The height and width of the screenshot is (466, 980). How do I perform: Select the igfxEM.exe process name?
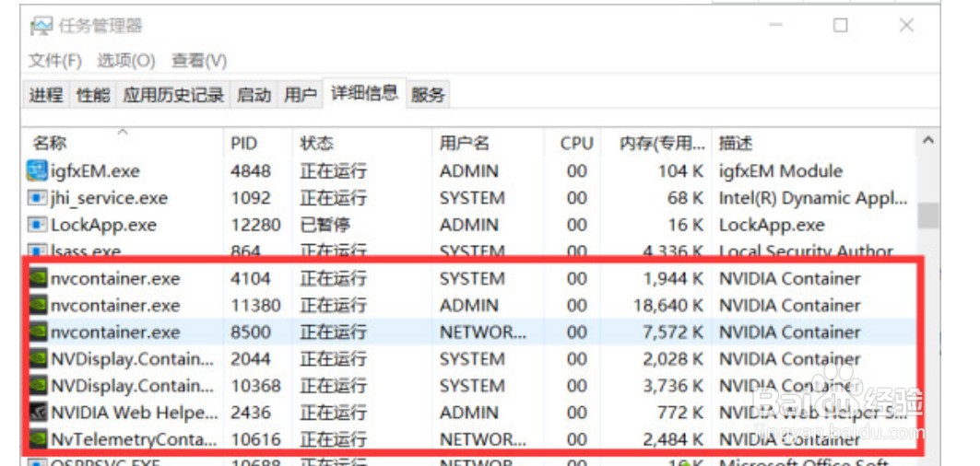coord(96,171)
